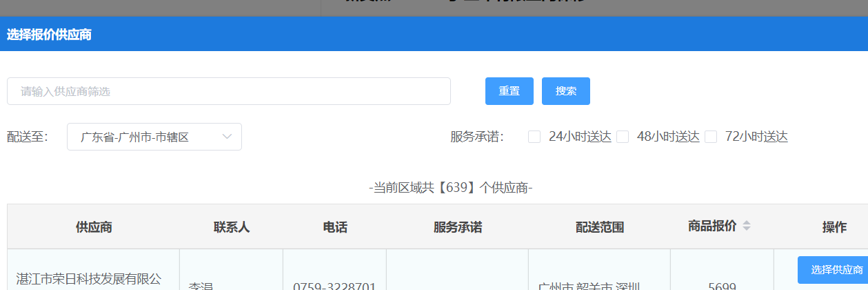Click the 选择报价供应商 dialog title bar
Viewport: 868px width, 290px height.
point(434,35)
